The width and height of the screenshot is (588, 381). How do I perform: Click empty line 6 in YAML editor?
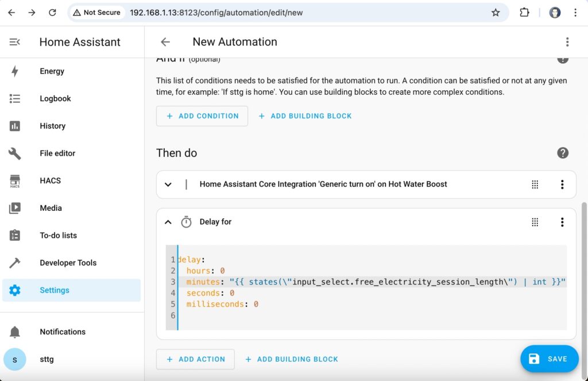pyautogui.click(x=372, y=315)
